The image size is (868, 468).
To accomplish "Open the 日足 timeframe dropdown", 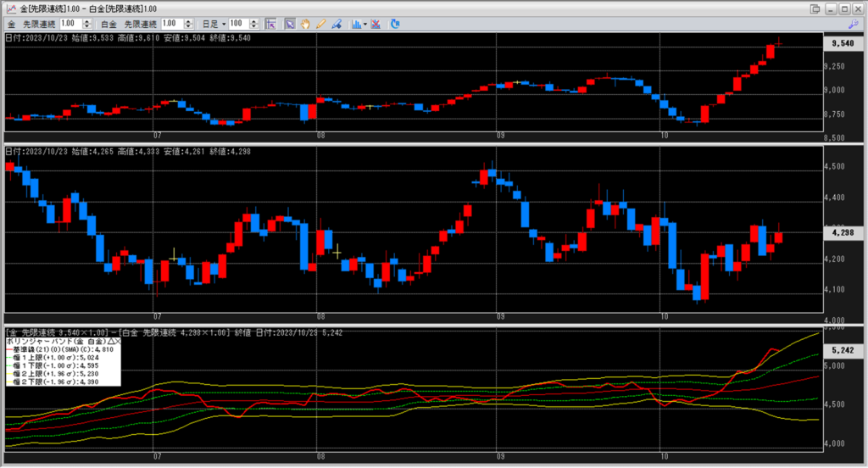I will [223, 24].
